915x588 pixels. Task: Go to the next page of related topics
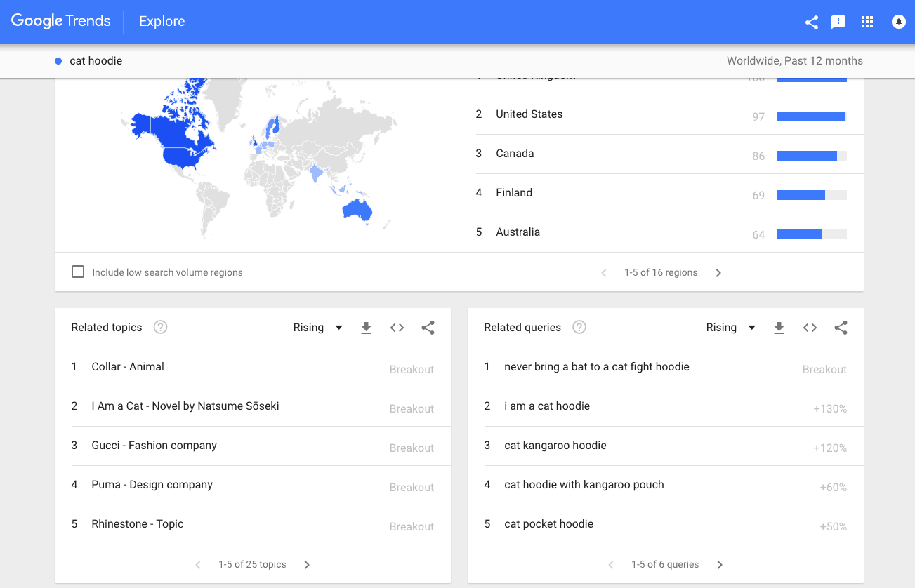coord(307,565)
